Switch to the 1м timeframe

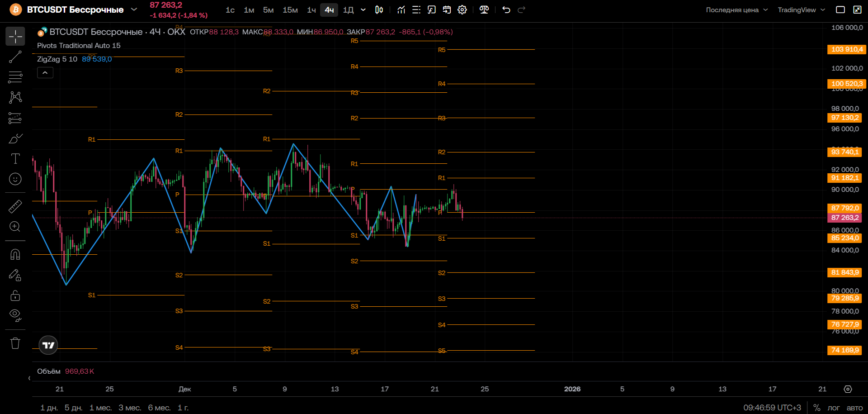(249, 10)
